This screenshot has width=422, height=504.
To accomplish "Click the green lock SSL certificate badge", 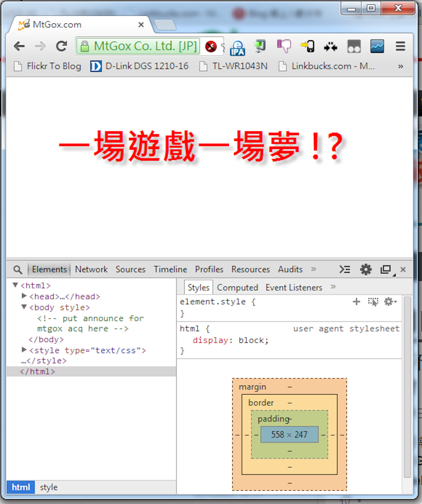I will click(138, 46).
